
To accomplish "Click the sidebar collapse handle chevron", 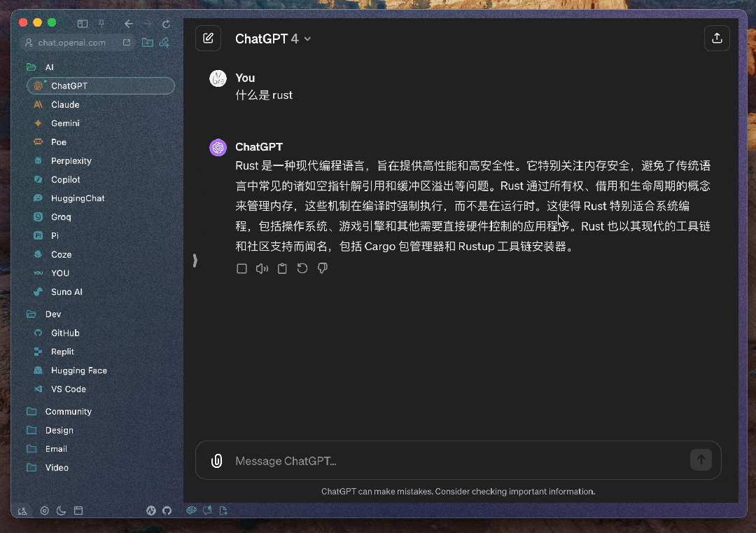I will pos(195,261).
